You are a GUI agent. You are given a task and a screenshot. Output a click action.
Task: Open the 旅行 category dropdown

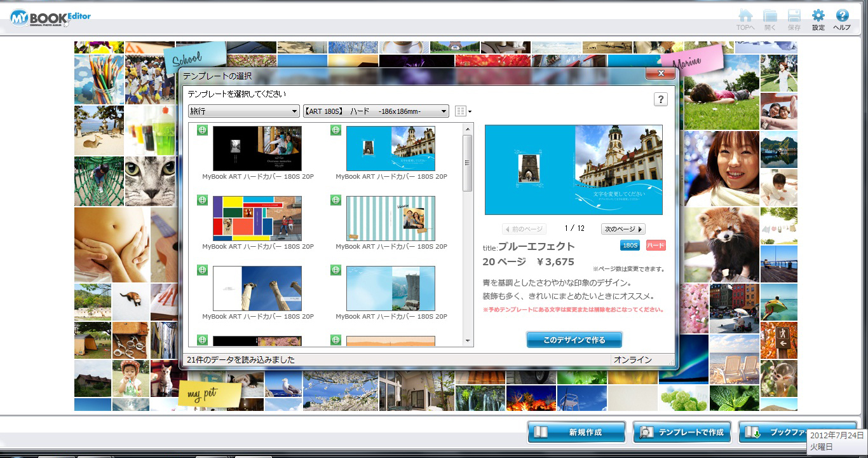[x=243, y=111]
